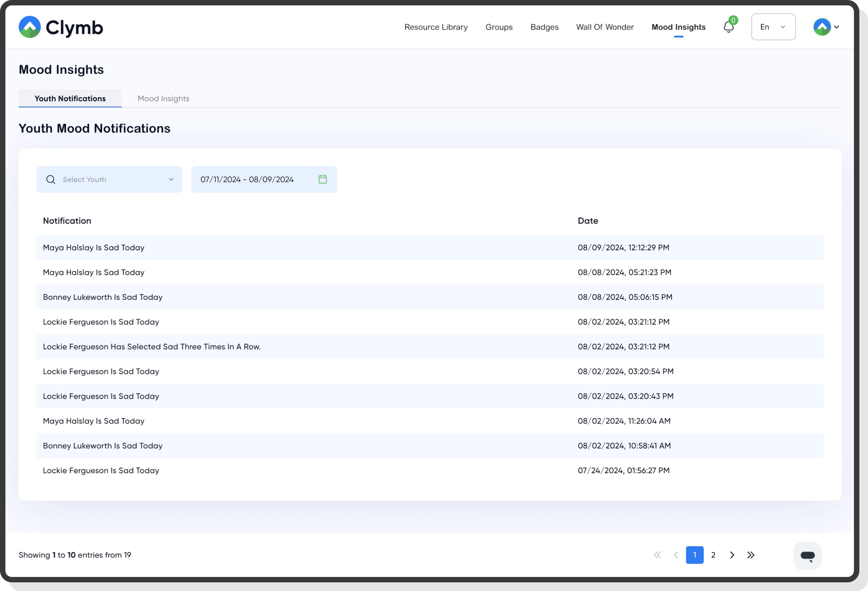Navigate to the Badges section
Screen dimensions: 868x591
click(544, 26)
